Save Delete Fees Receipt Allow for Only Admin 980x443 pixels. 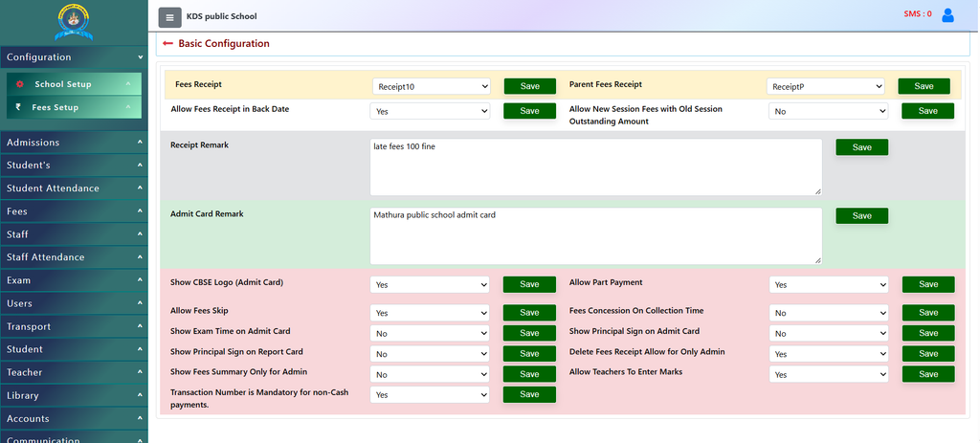(x=928, y=354)
